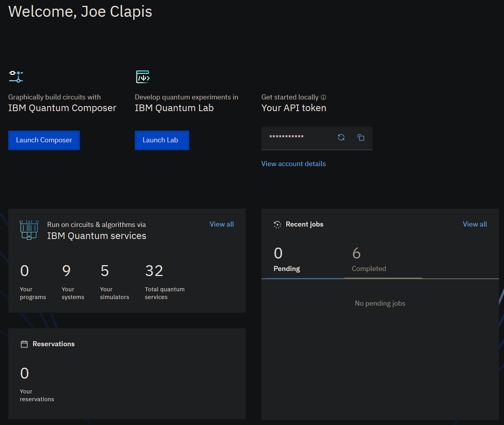
Task: Click the IBM Quantum Composer heading
Action: [62, 108]
